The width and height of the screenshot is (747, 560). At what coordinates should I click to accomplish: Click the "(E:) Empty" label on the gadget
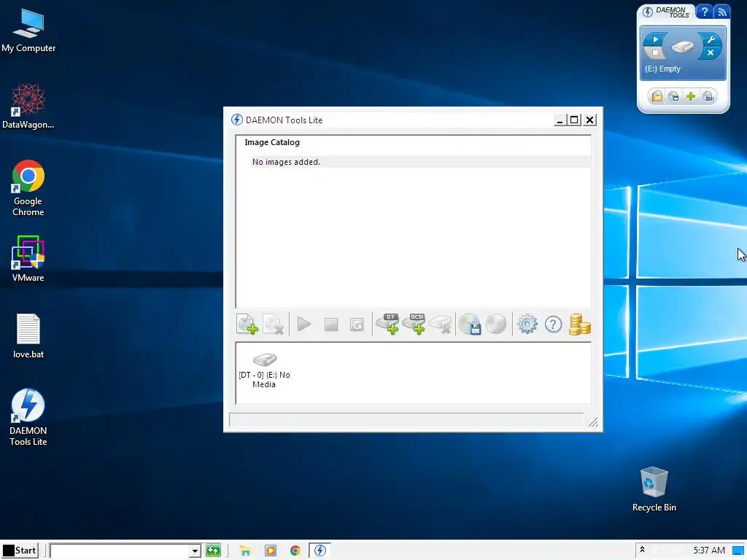tap(662, 69)
